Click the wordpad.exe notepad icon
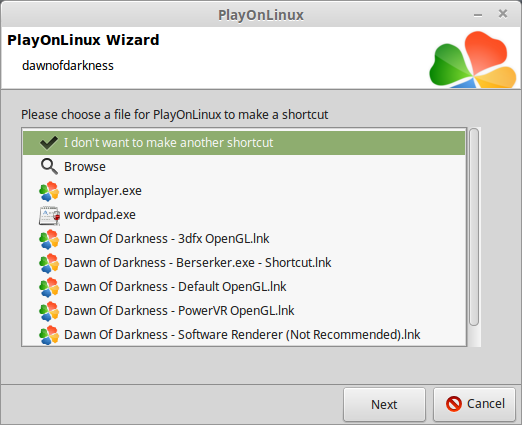Screen dimensions: 522x425 [x=49, y=215]
